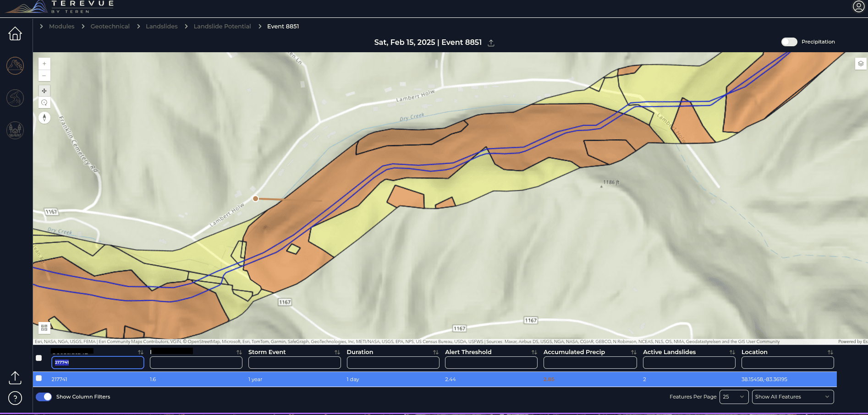Open the user account profile icon
The height and width of the screenshot is (415, 868).
pos(858,6)
